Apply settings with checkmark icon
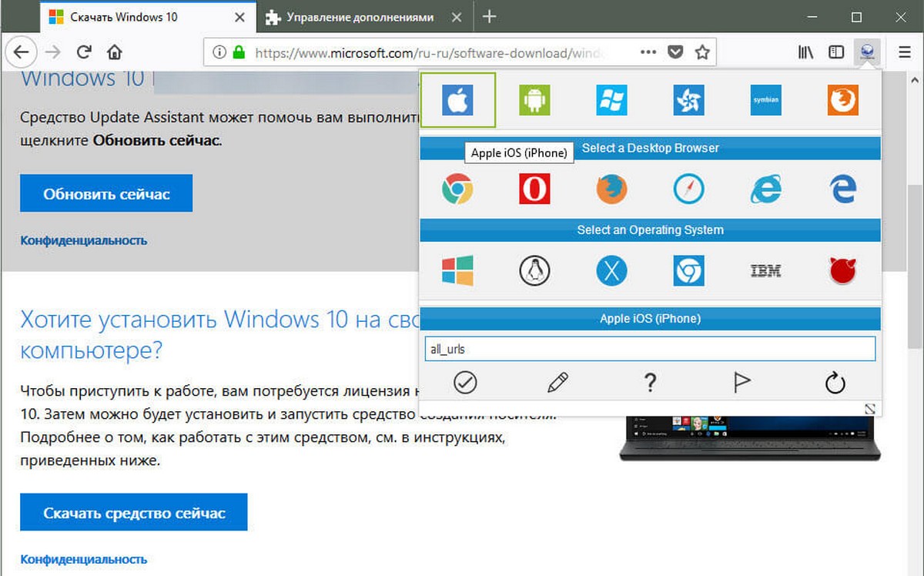 click(465, 382)
